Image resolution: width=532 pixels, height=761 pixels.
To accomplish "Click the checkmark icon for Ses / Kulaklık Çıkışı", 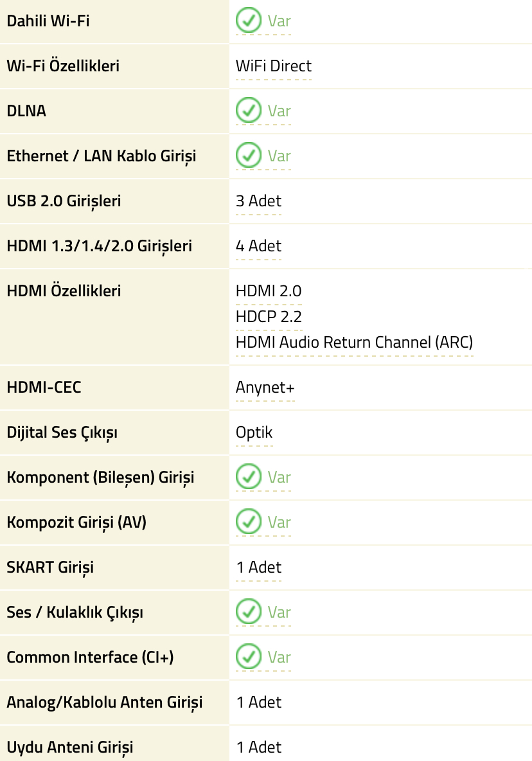I will (248, 611).
